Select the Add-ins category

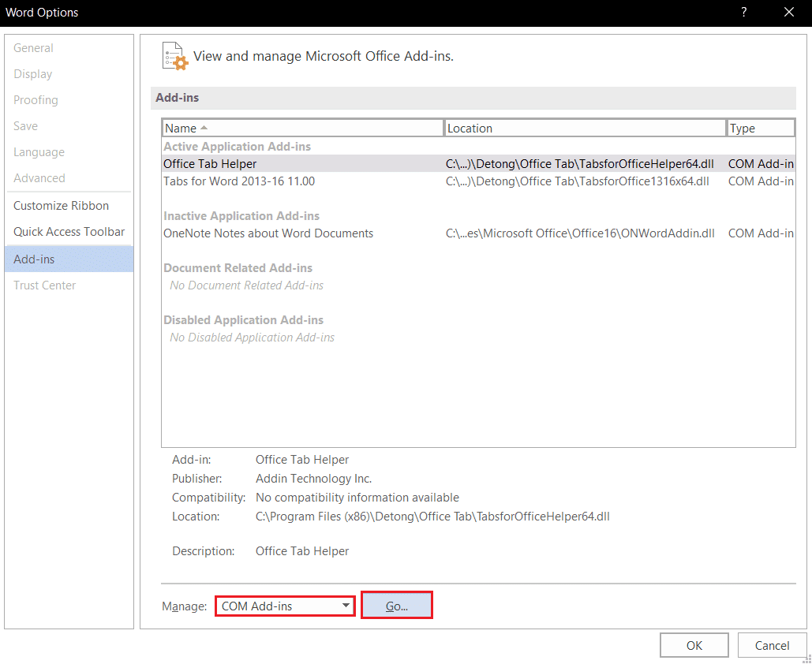coord(69,259)
